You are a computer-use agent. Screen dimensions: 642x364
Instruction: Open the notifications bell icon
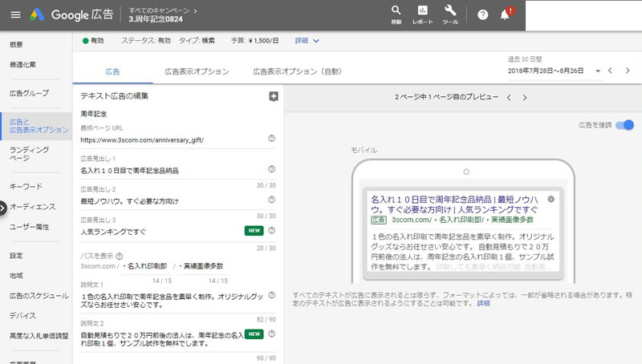[x=505, y=14]
